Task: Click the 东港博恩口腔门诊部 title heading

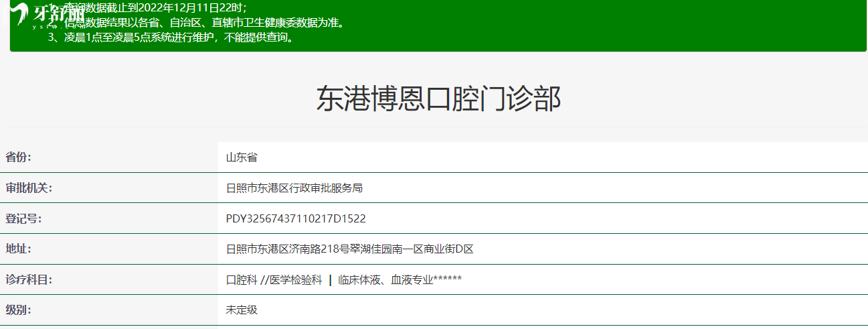Action: point(438,99)
